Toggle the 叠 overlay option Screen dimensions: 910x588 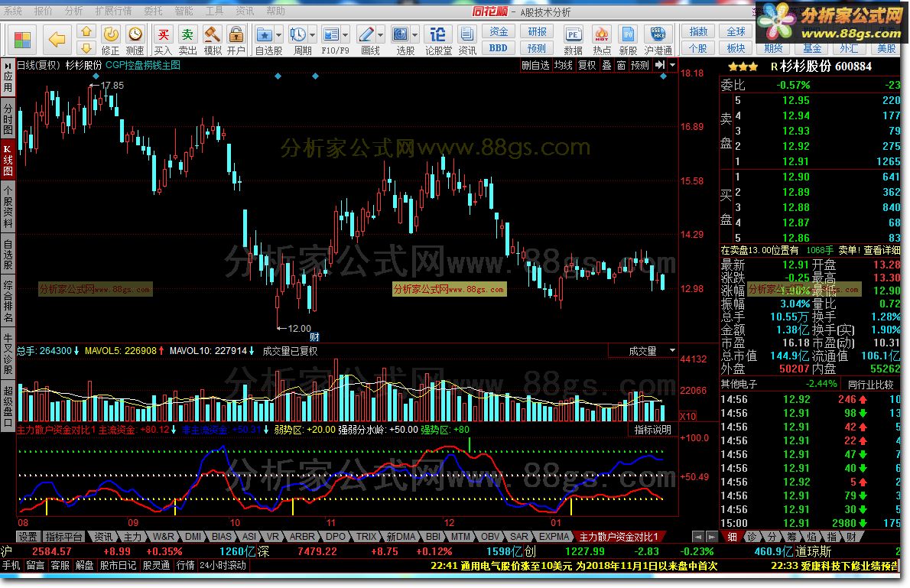tap(606, 65)
